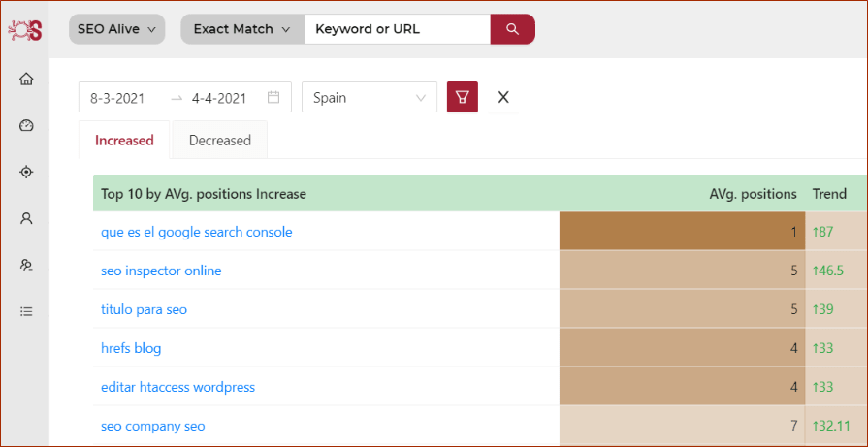
Task: Click the Top 10 by AVg. positions Increase header
Action: 203,194
